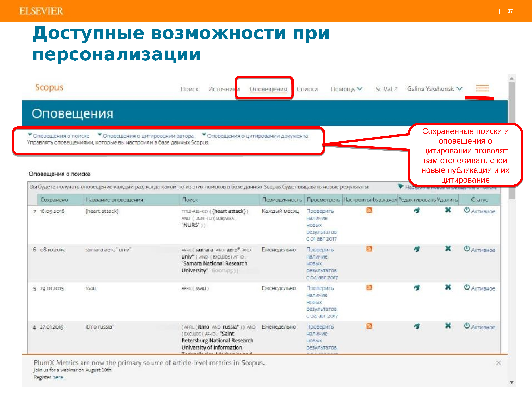Close the PlumX Metrics banner
The image size is (532, 399).
(x=499, y=363)
